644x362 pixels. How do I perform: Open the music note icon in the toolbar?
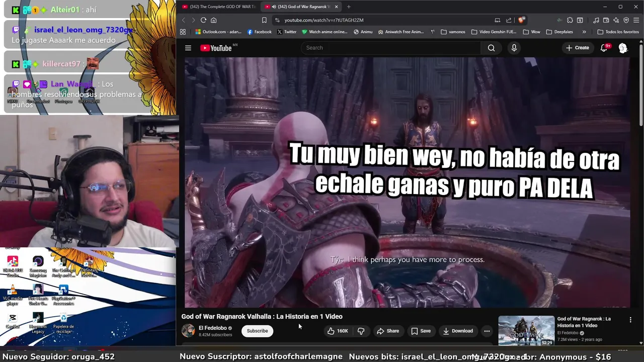pos(596,20)
